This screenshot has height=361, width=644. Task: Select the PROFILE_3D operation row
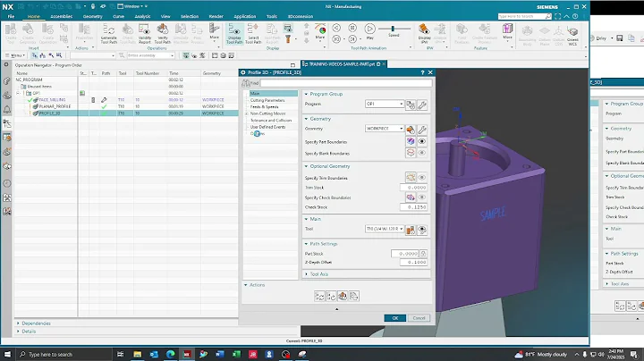point(126,113)
